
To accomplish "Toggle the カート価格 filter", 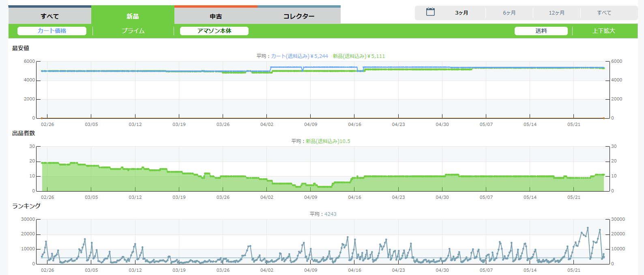I will [52, 31].
